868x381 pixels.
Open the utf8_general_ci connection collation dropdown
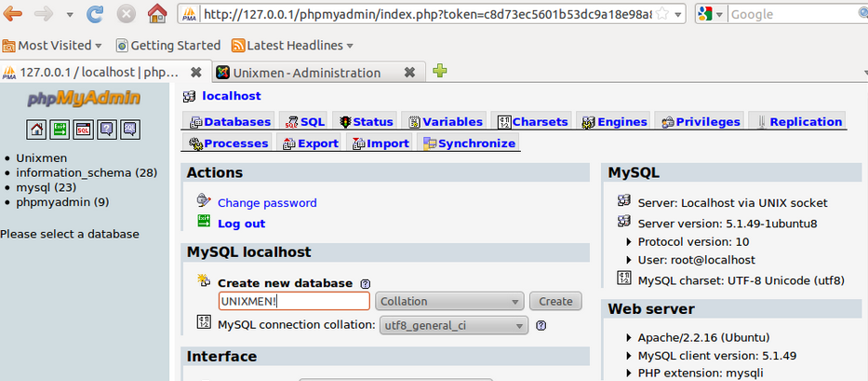453,325
